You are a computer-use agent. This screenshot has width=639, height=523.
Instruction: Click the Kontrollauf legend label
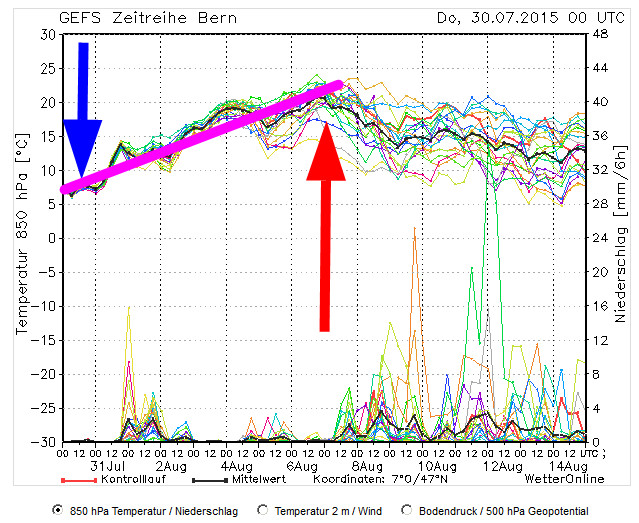(144, 479)
